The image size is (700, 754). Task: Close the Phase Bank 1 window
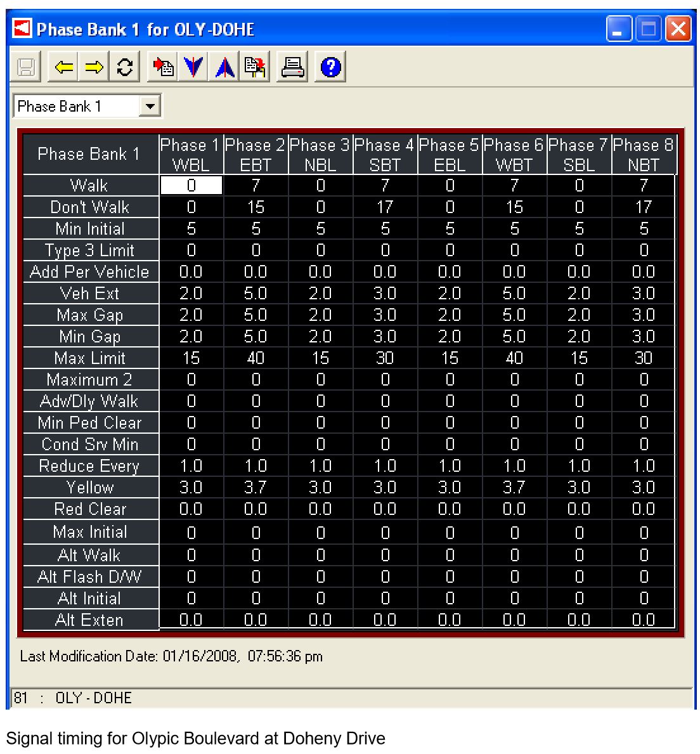[678, 29]
